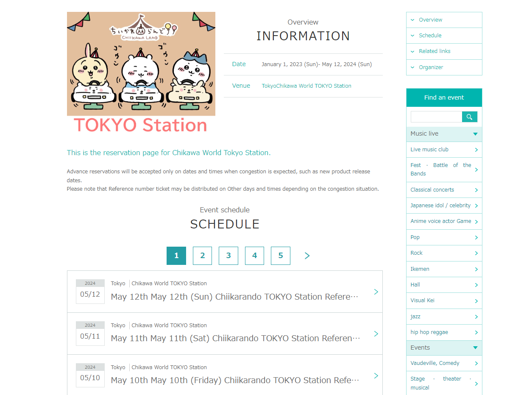Click the arrow beside Visual Kei

476,301
